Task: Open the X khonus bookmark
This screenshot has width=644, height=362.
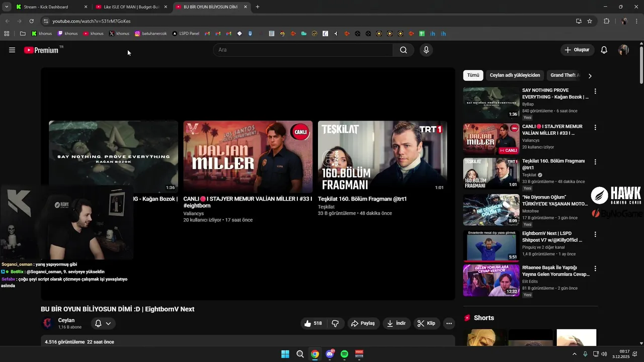Action: coord(119,34)
